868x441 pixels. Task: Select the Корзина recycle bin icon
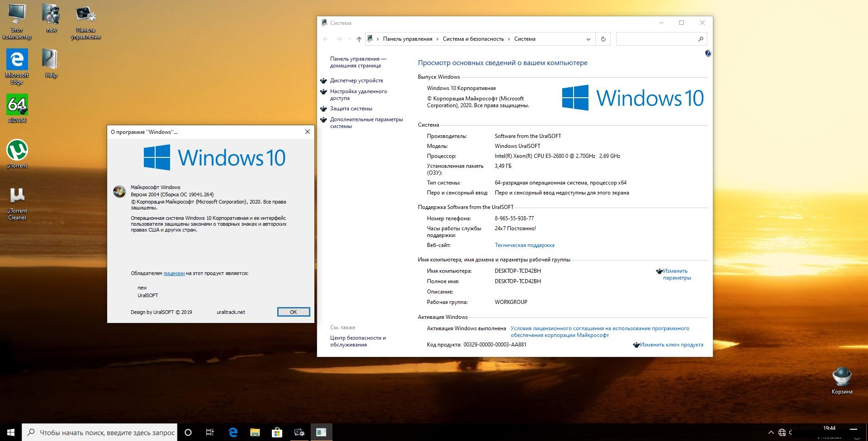842,380
